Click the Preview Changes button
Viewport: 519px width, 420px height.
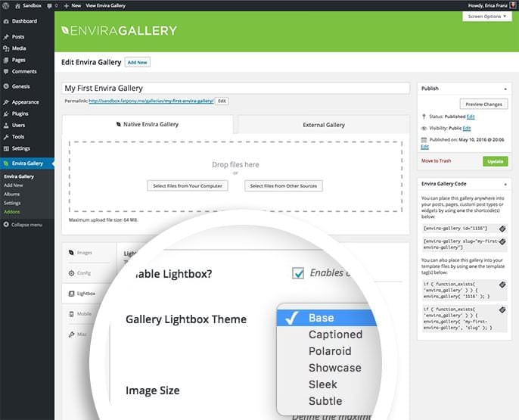[x=483, y=104]
